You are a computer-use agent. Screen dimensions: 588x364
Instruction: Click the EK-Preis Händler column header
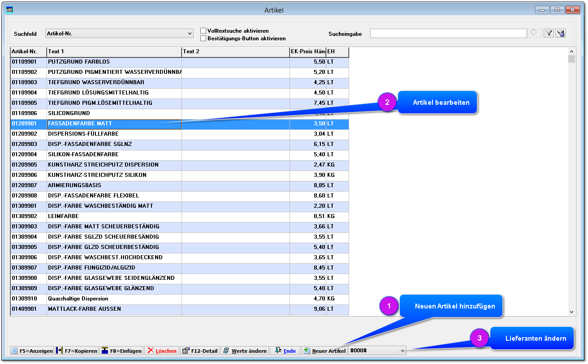click(308, 52)
